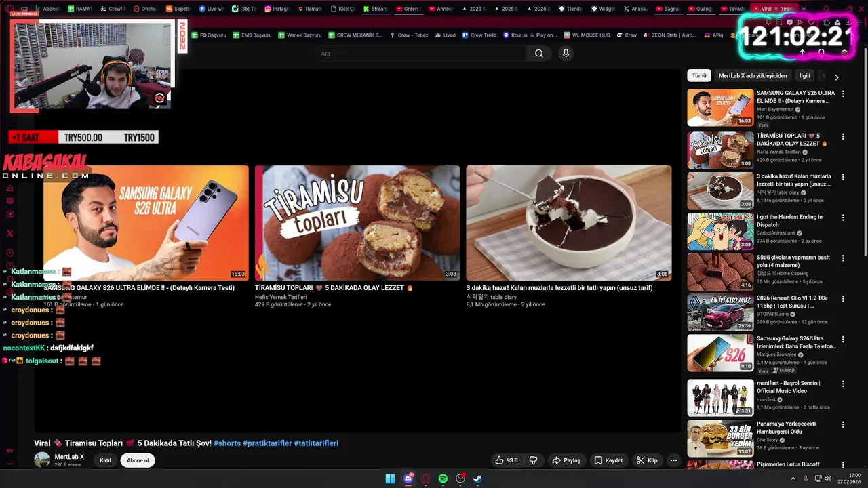Click the YouTube search magnifier icon

click(x=539, y=54)
